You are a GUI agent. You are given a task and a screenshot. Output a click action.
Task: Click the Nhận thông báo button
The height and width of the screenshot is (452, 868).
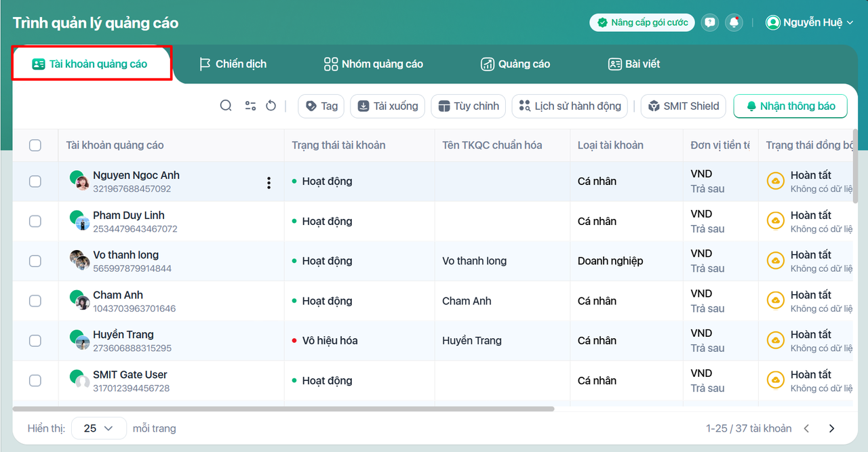791,106
